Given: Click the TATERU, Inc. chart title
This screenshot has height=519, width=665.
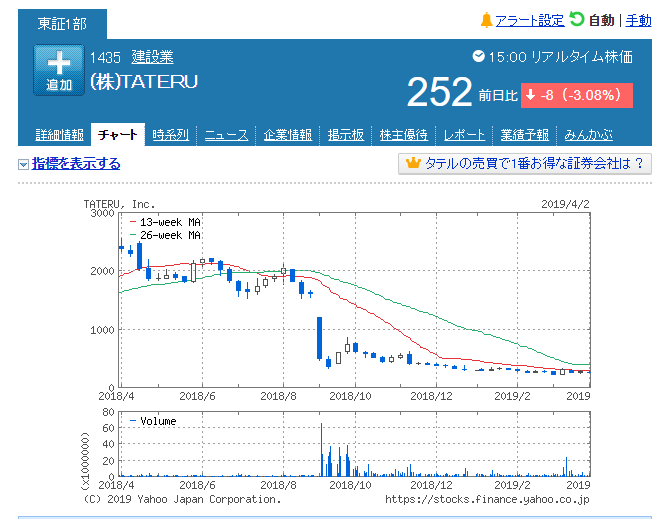Looking at the screenshot, I should tap(119, 204).
